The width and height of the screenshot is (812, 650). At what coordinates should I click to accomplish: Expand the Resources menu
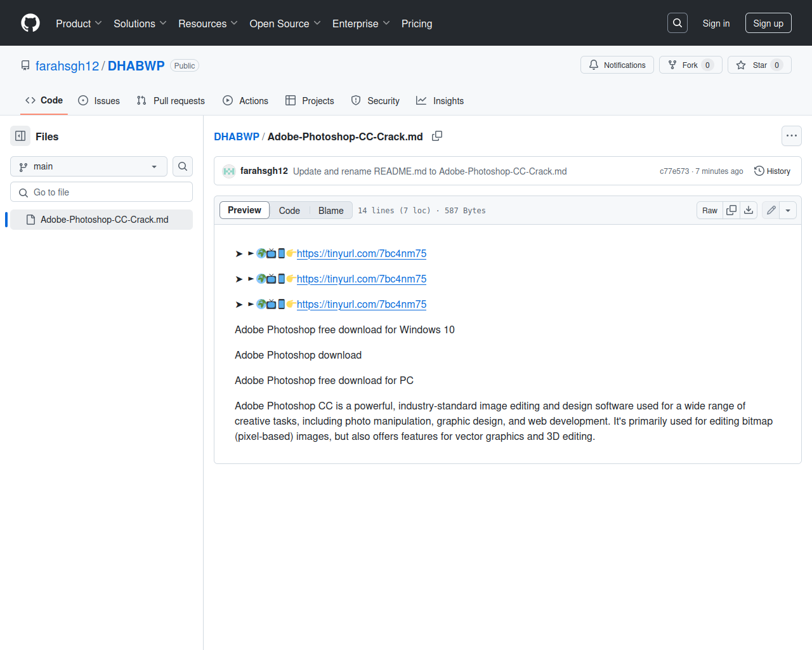tap(208, 23)
